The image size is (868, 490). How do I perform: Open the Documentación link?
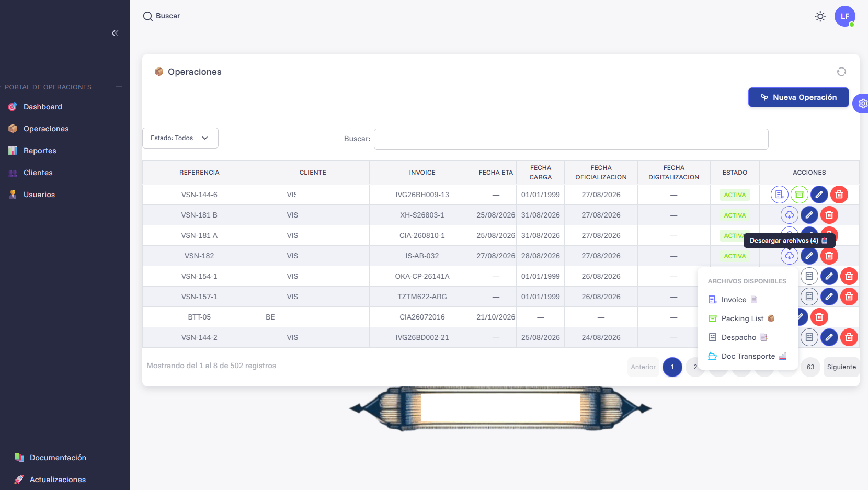click(58, 458)
